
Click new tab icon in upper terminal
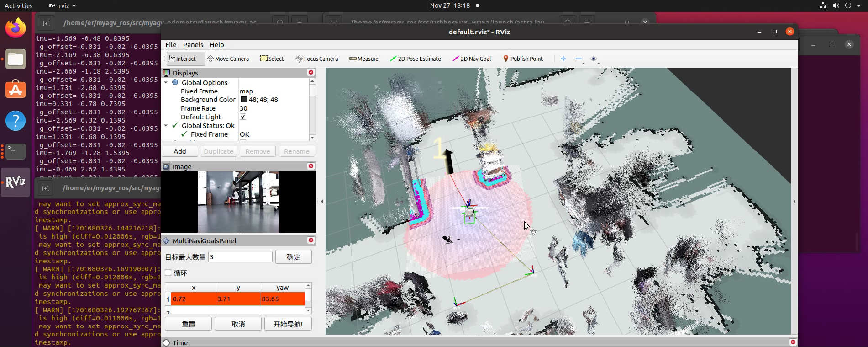(x=46, y=22)
